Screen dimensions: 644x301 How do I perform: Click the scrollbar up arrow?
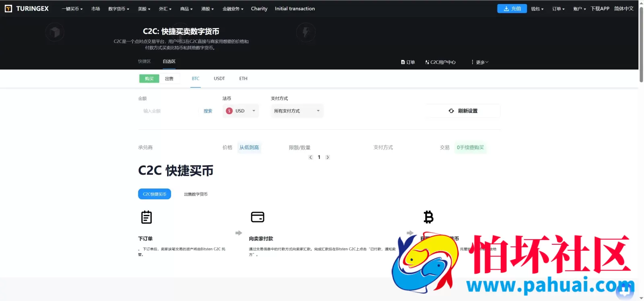(x=641, y=3)
